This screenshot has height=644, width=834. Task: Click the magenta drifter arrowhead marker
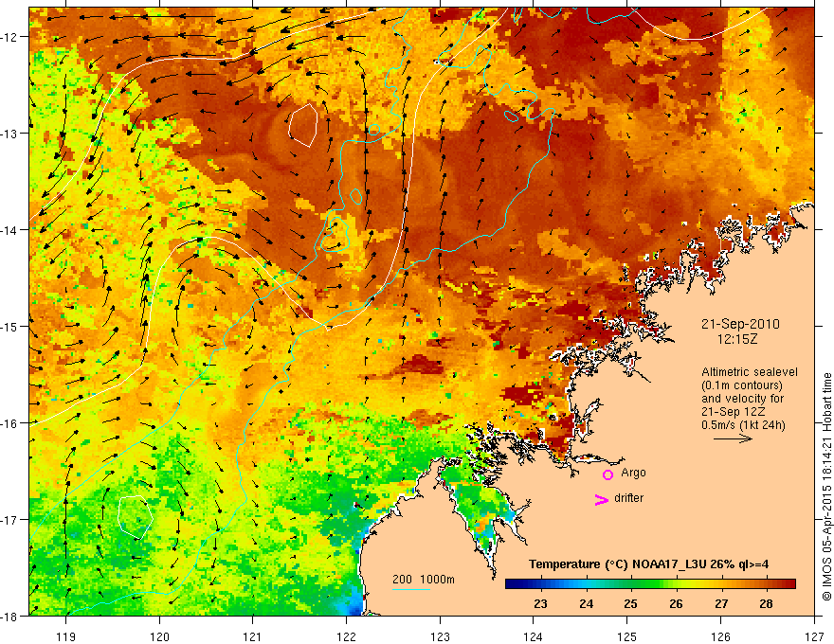pos(601,499)
